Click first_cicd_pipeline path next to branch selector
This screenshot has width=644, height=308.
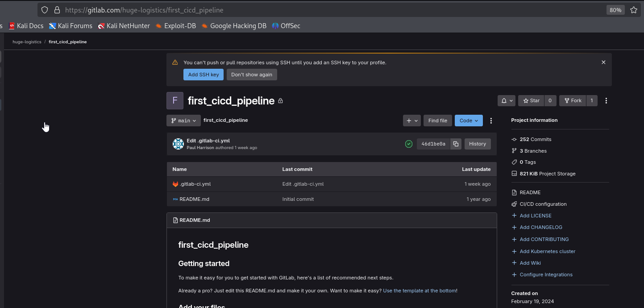click(226, 120)
